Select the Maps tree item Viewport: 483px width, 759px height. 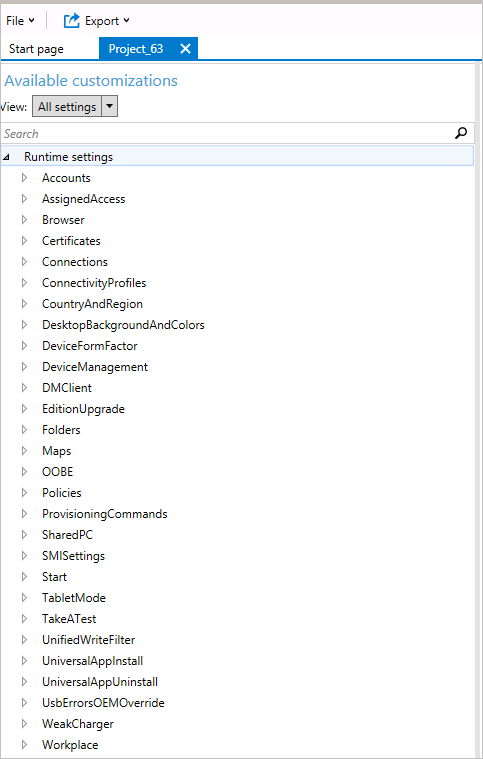pyautogui.click(x=57, y=451)
